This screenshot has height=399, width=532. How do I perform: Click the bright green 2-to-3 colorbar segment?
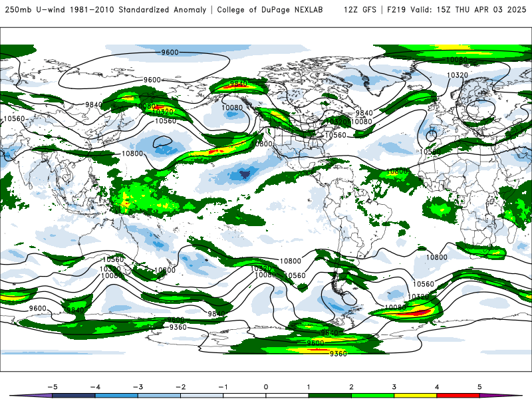(372, 396)
